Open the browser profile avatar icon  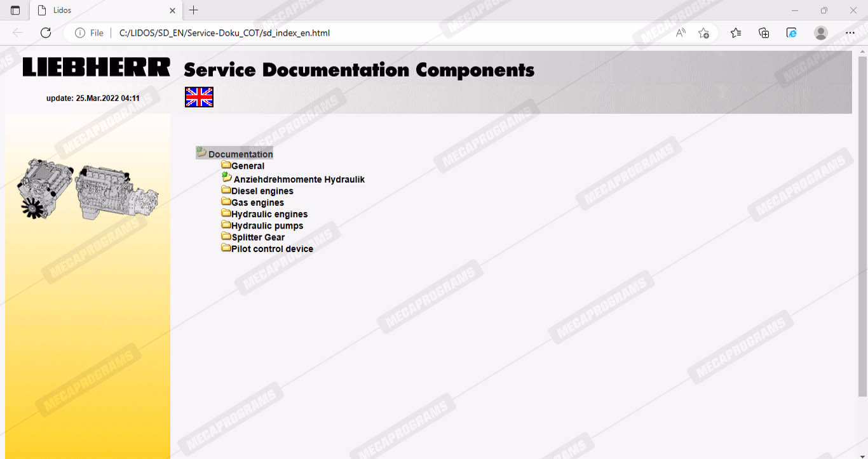coord(821,33)
